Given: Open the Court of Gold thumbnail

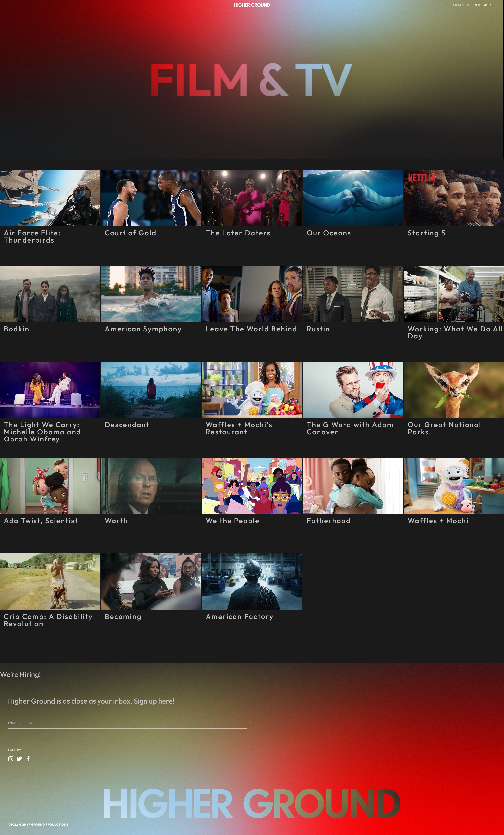Looking at the screenshot, I should [x=151, y=198].
